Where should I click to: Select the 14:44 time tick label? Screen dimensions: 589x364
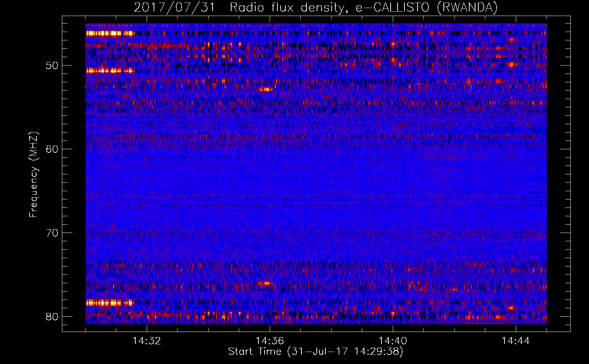[516, 341]
